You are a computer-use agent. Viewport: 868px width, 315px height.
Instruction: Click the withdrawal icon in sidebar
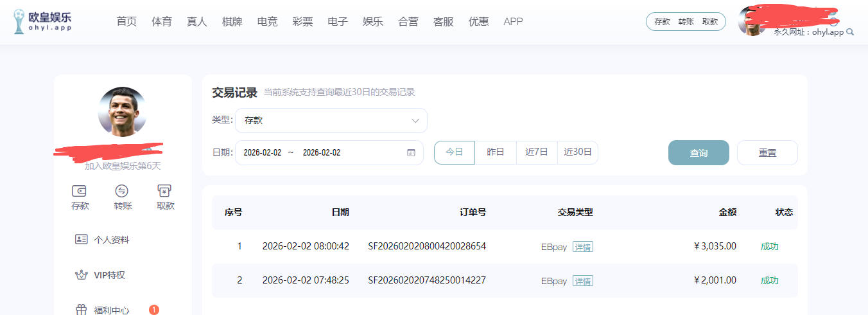tap(165, 191)
